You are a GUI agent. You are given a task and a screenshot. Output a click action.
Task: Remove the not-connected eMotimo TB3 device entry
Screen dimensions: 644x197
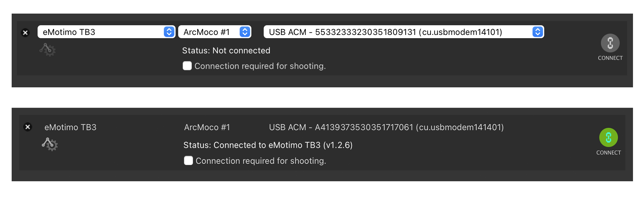[x=25, y=33]
